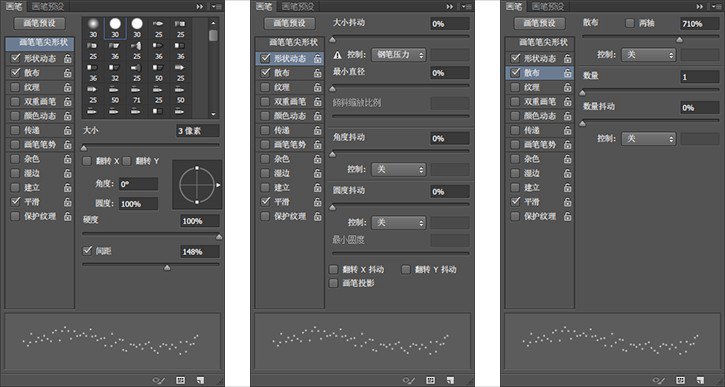
Task: Click the lock icon beside 杂色 in middle panel
Action: 318,159
